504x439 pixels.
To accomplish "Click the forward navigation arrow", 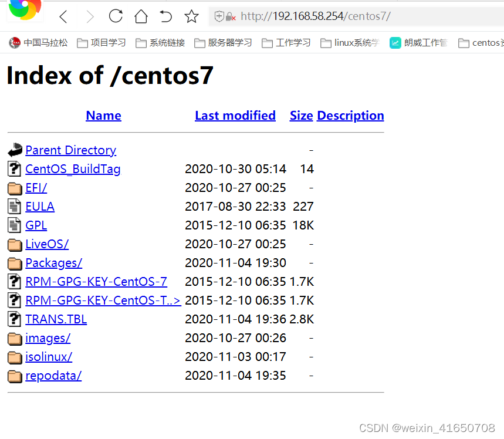I will pos(89,18).
